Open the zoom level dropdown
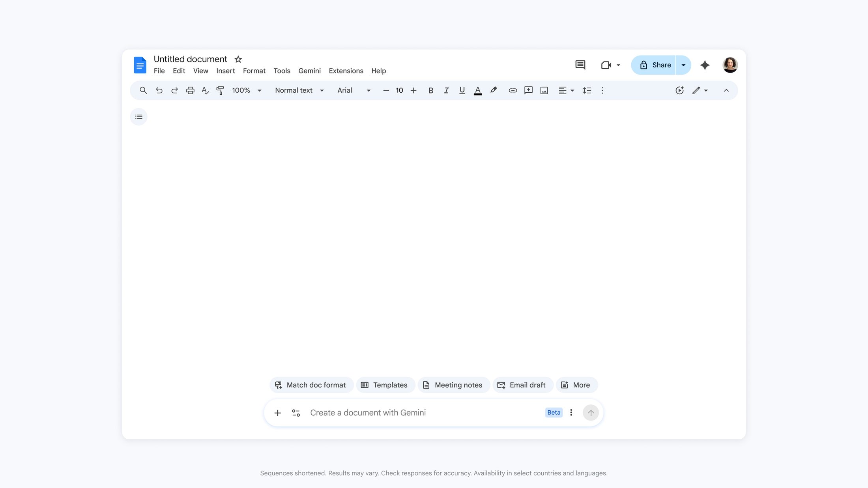This screenshot has height=488, width=868. [247, 90]
